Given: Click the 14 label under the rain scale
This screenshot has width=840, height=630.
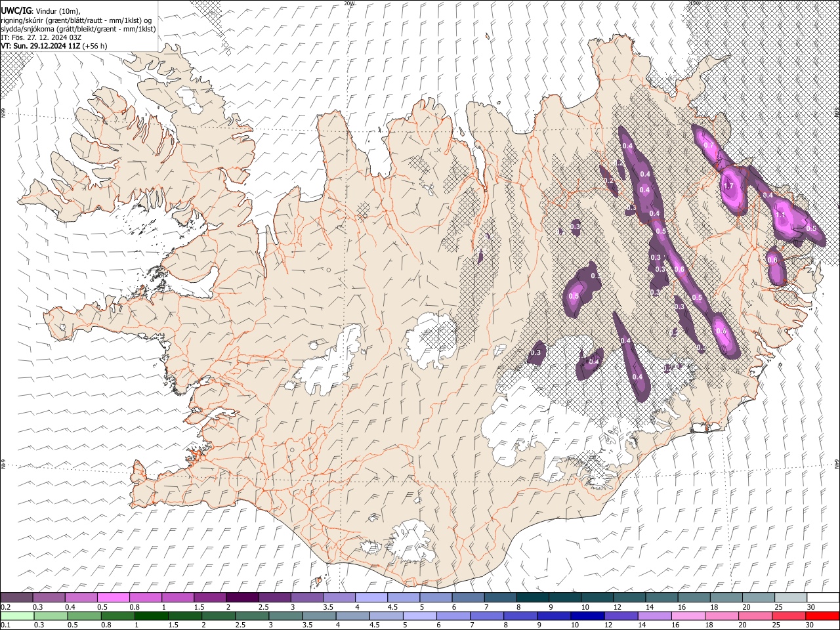Looking at the screenshot, I should coord(642,625).
